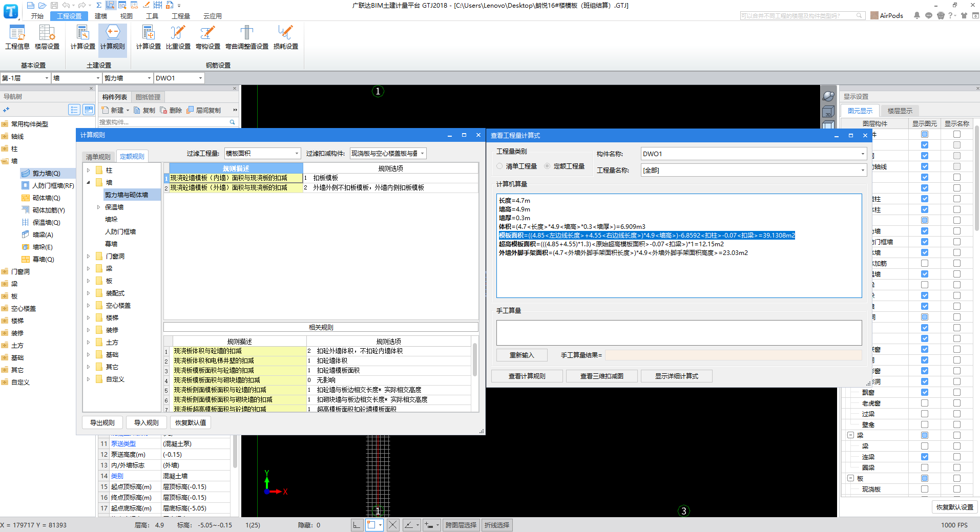The height and width of the screenshot is (532, 980).
Task: Click 层间复制 inter-floor copy
Action: point(204,110)
